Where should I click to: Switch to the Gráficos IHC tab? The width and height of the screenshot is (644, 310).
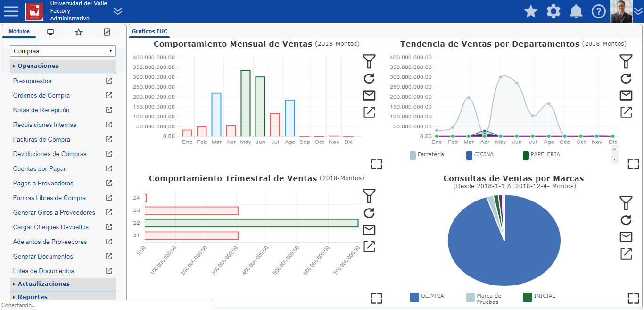click(x=149, y=31)
